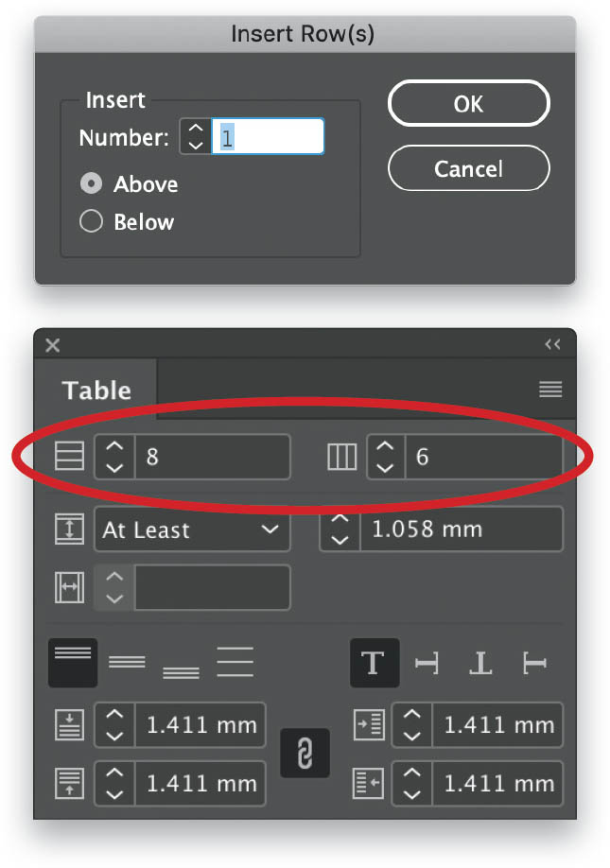Screen dimensions: 610x868
Task: Click the OK button
Action: (469, 103)
